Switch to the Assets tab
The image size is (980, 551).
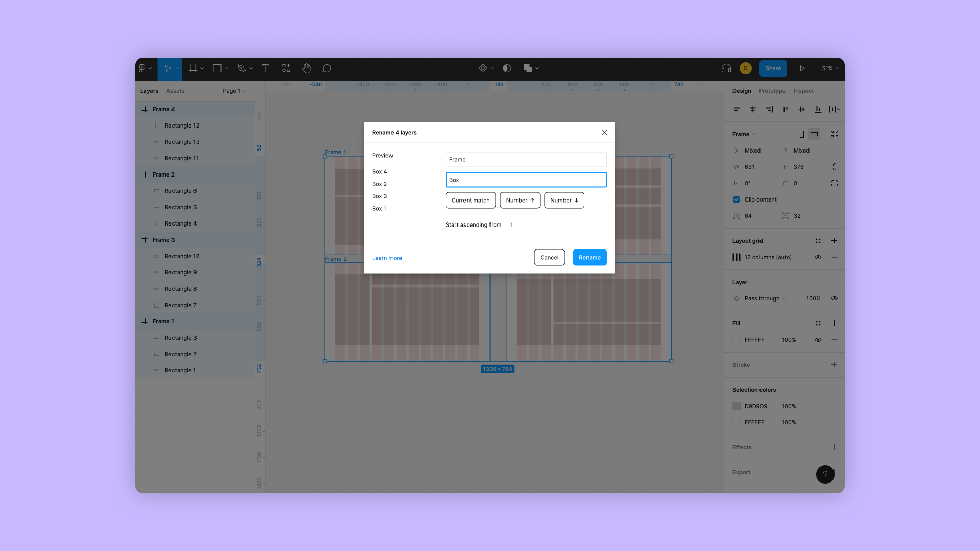click(x=175, y=91)
